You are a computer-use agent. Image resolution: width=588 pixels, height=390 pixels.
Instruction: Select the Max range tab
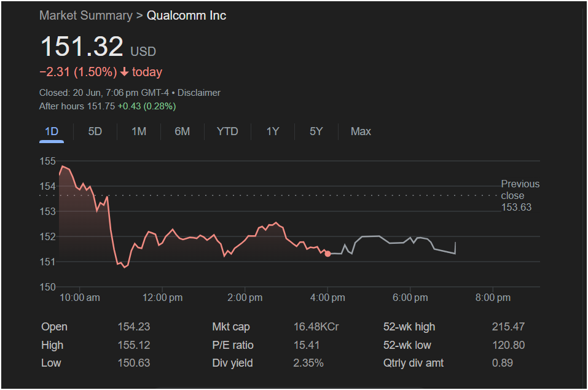(361, 131)
